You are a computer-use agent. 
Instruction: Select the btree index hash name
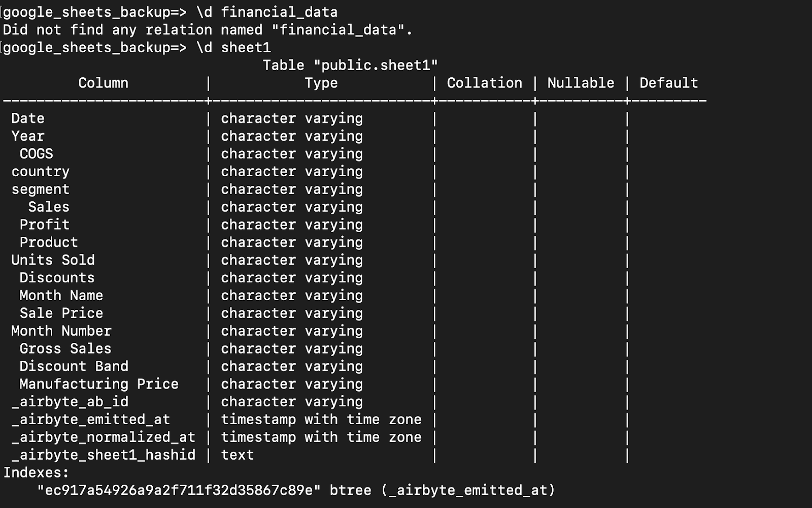tap(179, 491)
